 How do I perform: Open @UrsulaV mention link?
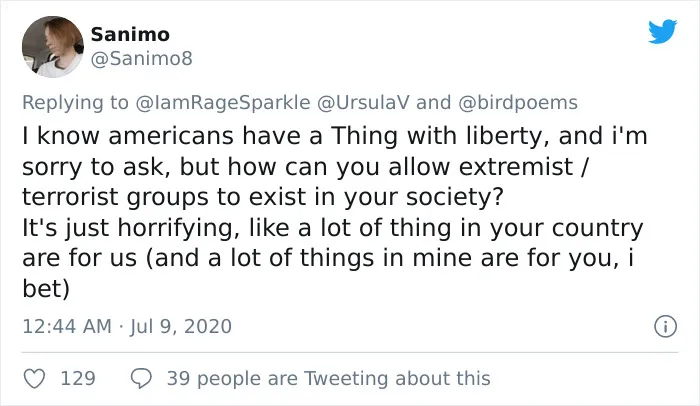coord(362,103)
